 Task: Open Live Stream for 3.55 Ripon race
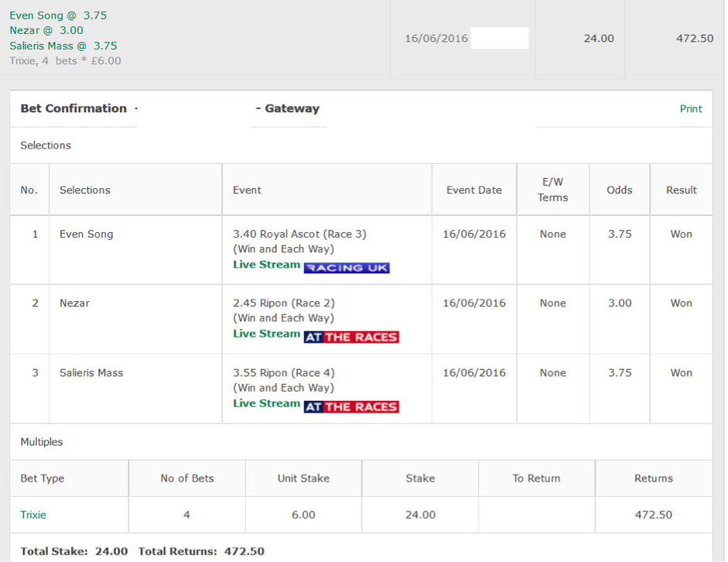pyautogui.click(x=266, y=403)
